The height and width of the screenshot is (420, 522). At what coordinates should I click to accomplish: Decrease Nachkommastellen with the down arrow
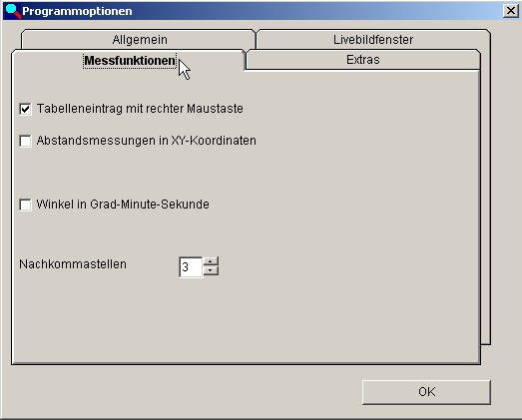coord(211,271)
